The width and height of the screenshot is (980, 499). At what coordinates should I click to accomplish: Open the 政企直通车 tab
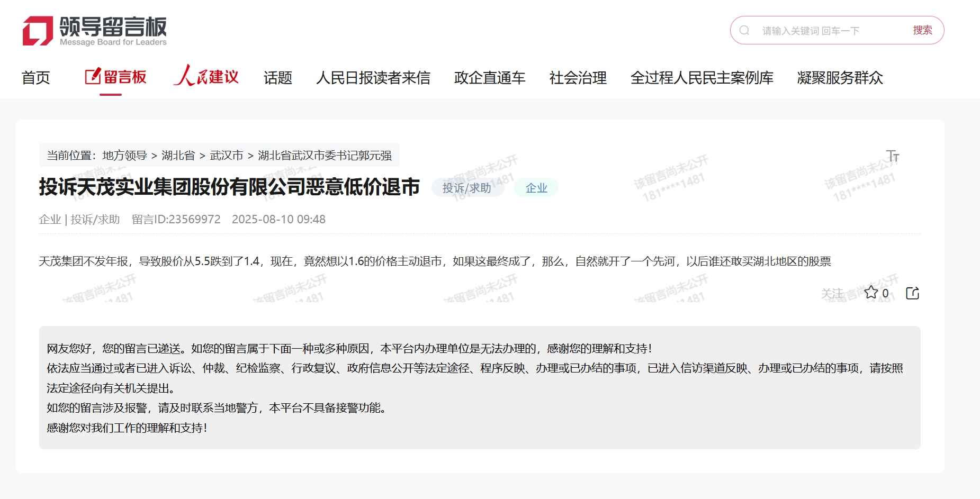[490, 78]
